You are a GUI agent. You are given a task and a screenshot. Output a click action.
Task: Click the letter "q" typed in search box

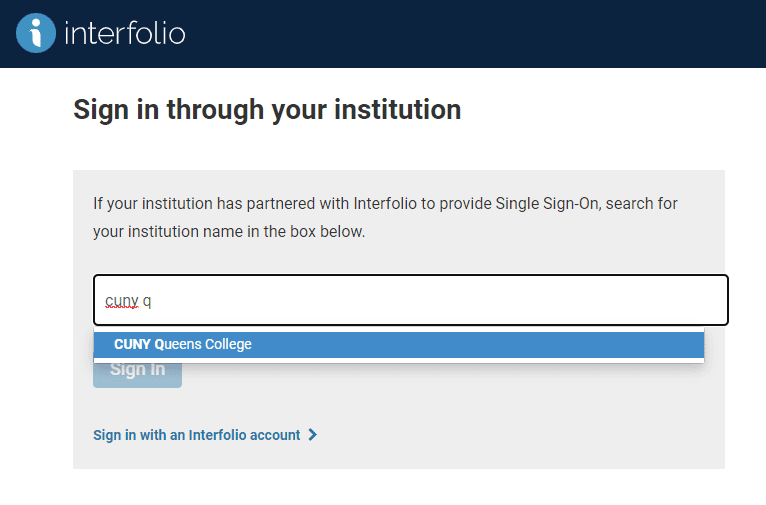[147, 302]
